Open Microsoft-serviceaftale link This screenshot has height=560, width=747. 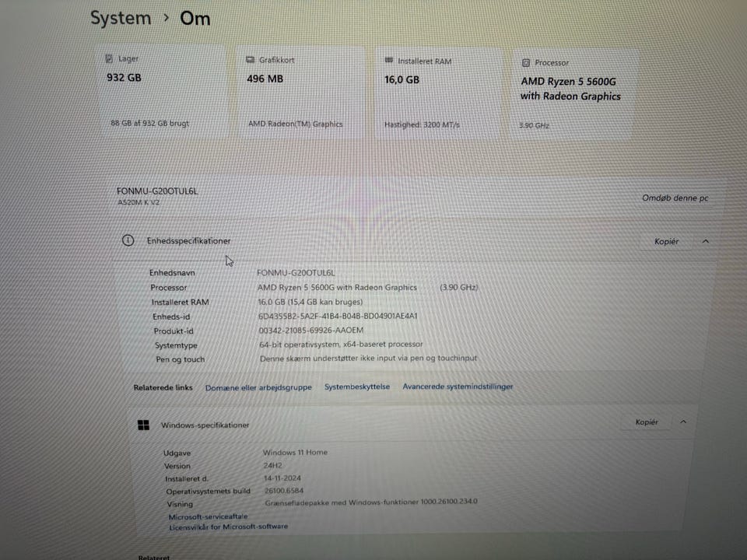209,516
